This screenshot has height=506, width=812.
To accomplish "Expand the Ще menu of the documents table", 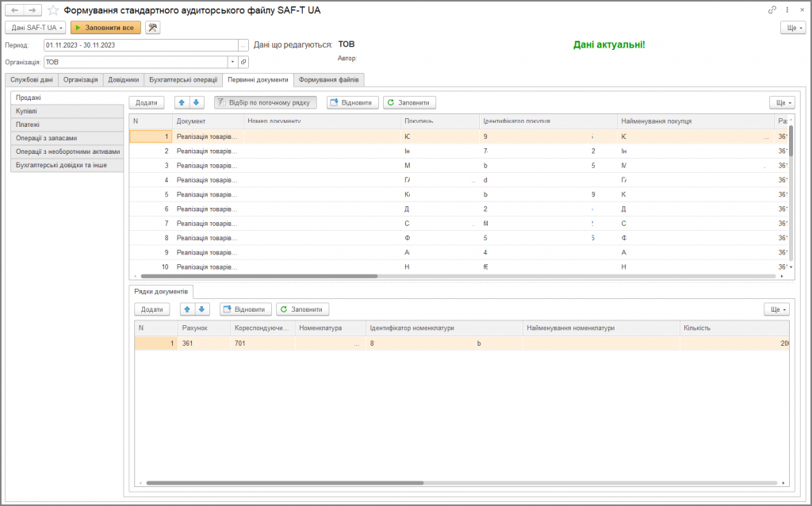I will pos(782,102).
